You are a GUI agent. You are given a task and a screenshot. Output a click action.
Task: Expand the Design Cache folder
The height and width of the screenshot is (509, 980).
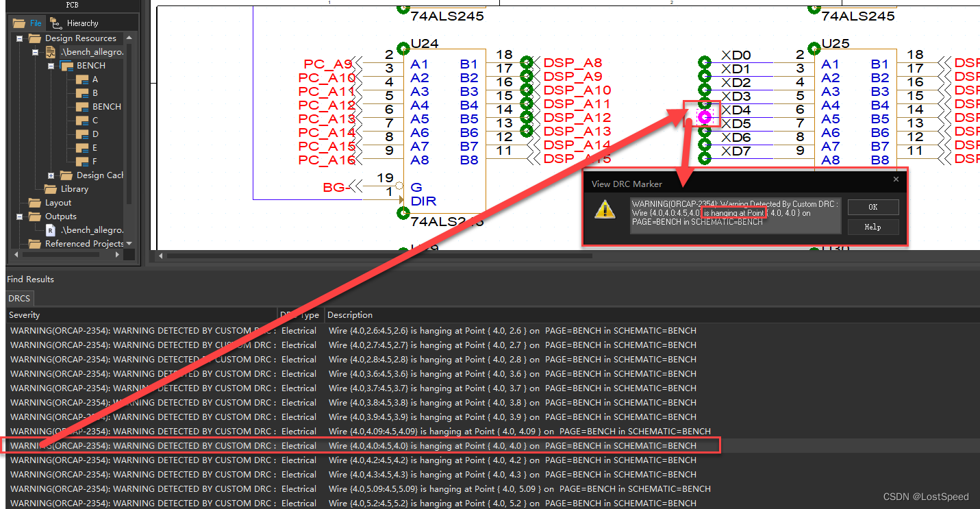point(51,175)
